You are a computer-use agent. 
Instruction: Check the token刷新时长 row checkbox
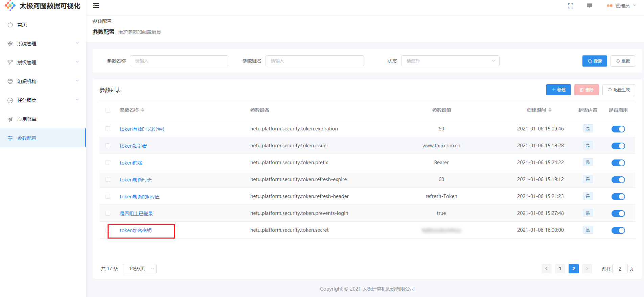[x=108, y=179]
